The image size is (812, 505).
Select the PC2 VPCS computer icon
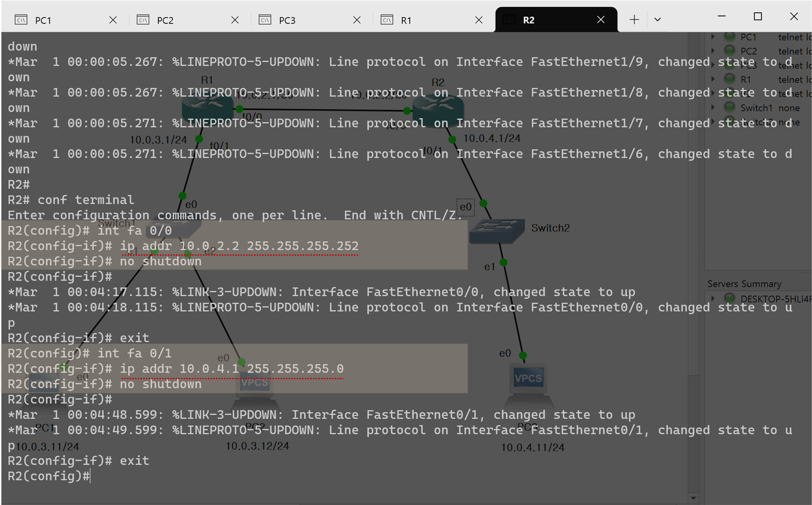(255, 390)
